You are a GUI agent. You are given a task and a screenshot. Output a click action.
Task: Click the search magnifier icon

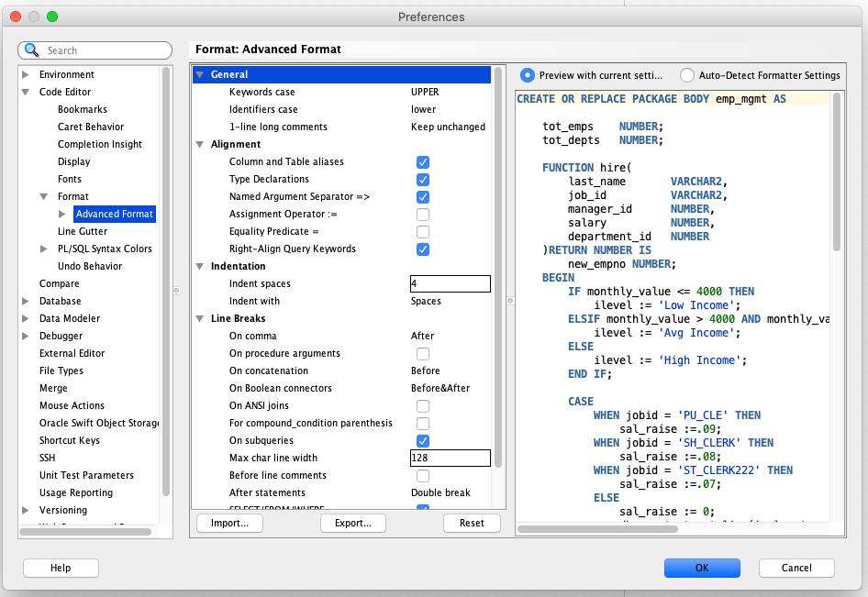click(32, 50)
